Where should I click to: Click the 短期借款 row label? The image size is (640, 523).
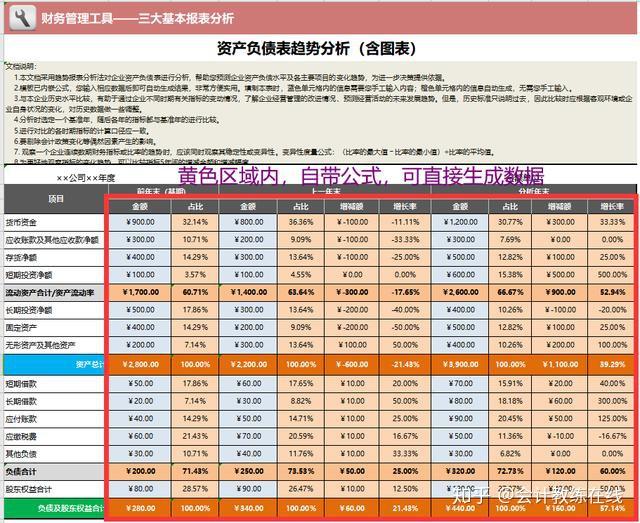coord(21,384)
